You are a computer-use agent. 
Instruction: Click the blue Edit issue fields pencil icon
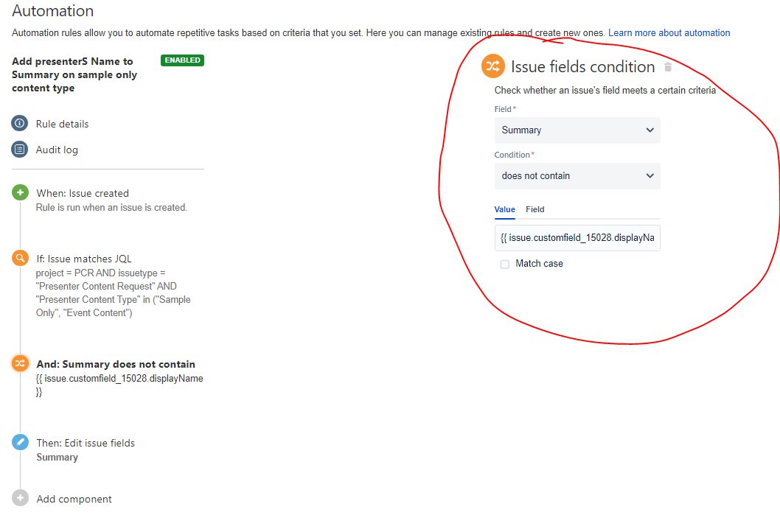(x=20, y=442)
